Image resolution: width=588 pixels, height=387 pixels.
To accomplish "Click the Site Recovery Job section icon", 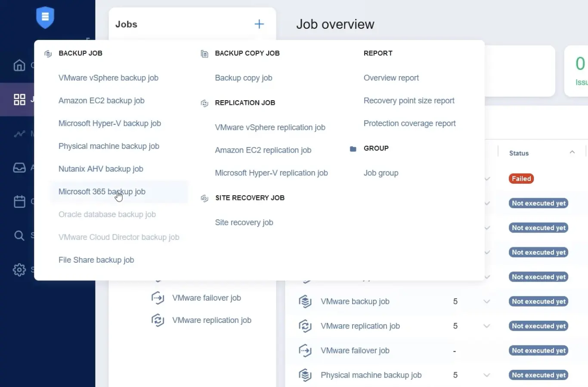I will click(x=204, y=198).
